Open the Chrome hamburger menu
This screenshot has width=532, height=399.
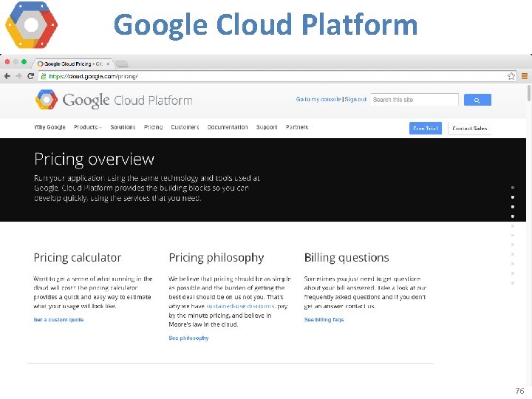[525, 76]
